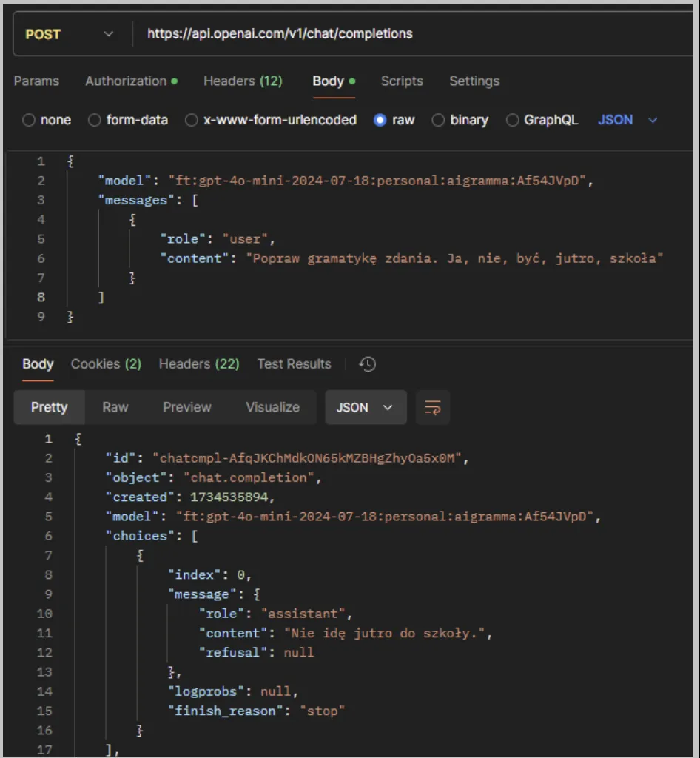Toggle line wrapping in the response body
The image size is (700, 758).
click(x=433, y=407)
